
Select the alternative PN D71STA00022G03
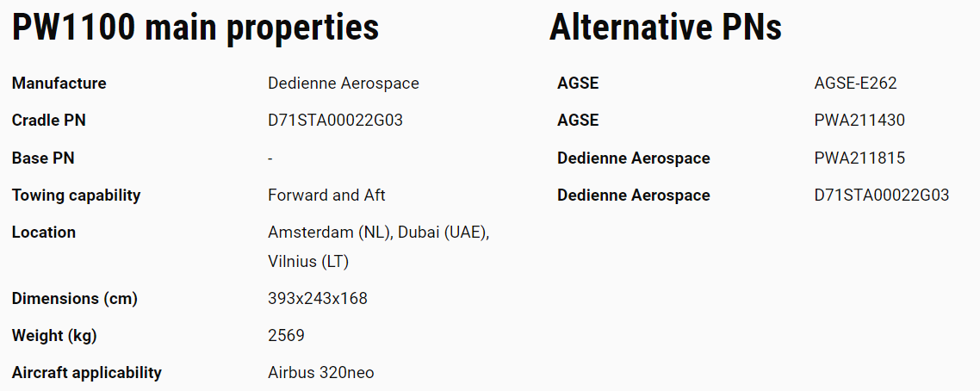click(882, 195)
